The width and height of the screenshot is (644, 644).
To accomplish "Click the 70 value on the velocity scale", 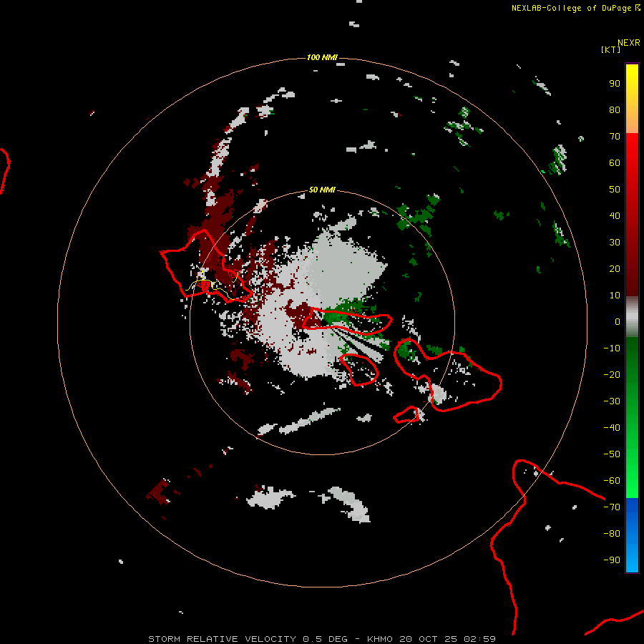I will [615, 137].
